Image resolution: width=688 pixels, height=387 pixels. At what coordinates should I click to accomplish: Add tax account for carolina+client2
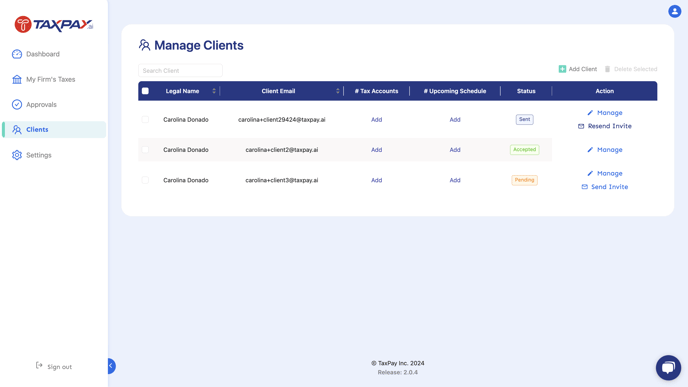tap(376, 150)
